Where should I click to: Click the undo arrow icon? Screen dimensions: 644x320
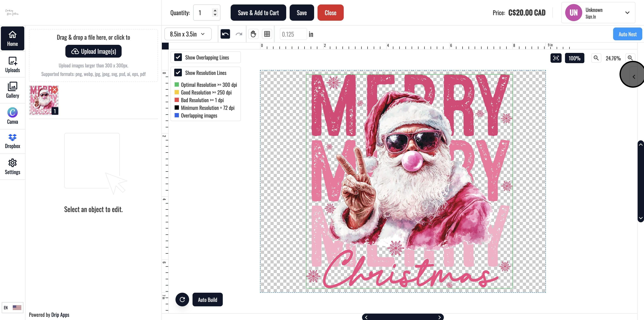click(225, 34)
